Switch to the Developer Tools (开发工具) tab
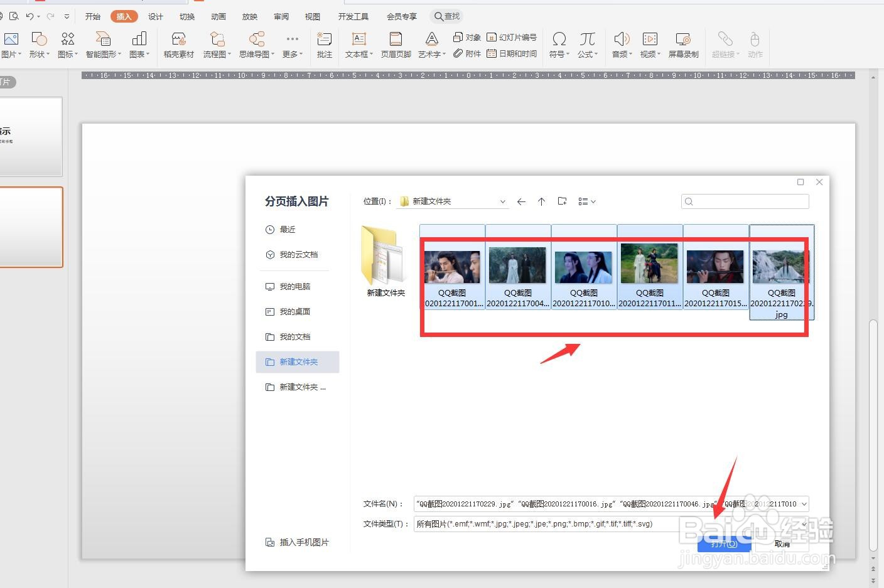884x588 pixels. 353,16
